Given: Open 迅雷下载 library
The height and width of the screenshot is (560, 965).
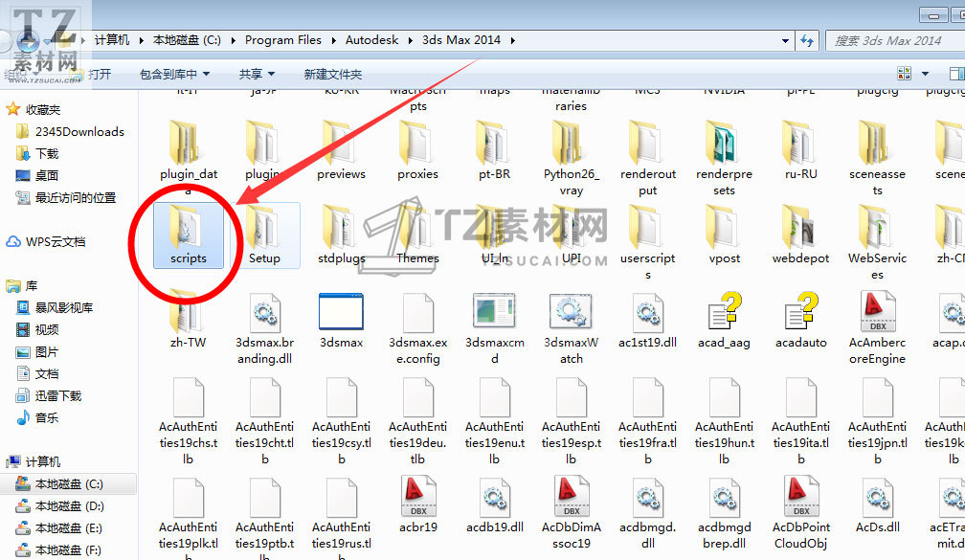Looking at the screenshot, I should click(x=49, y=395).
